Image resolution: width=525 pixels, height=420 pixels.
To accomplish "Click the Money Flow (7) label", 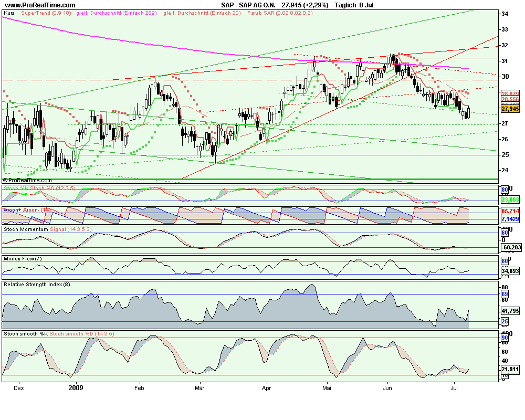I will click(x=23, y=259).
